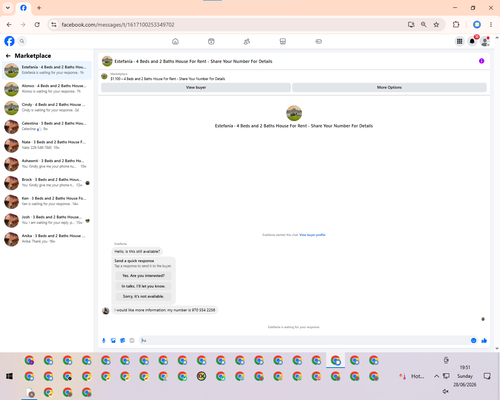This screenshot has height=400, width=500.
Task: Click the page vertical scrollbar
Action: 497,193
